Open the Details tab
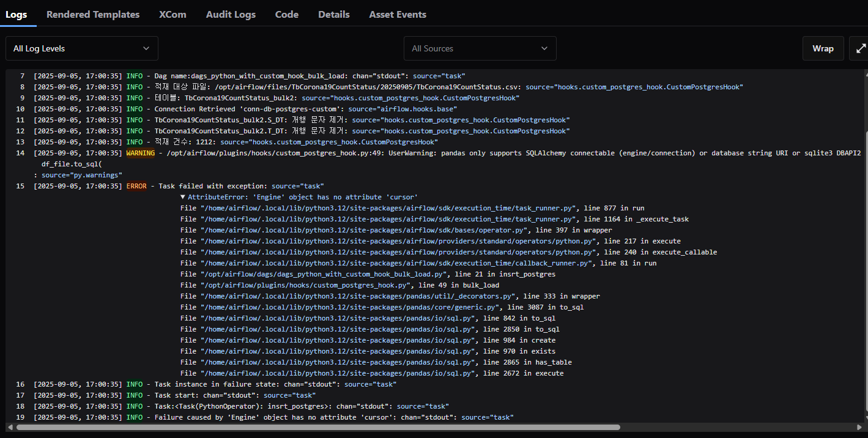The width and height of the screenshot is (868, 438). point(334,14)
